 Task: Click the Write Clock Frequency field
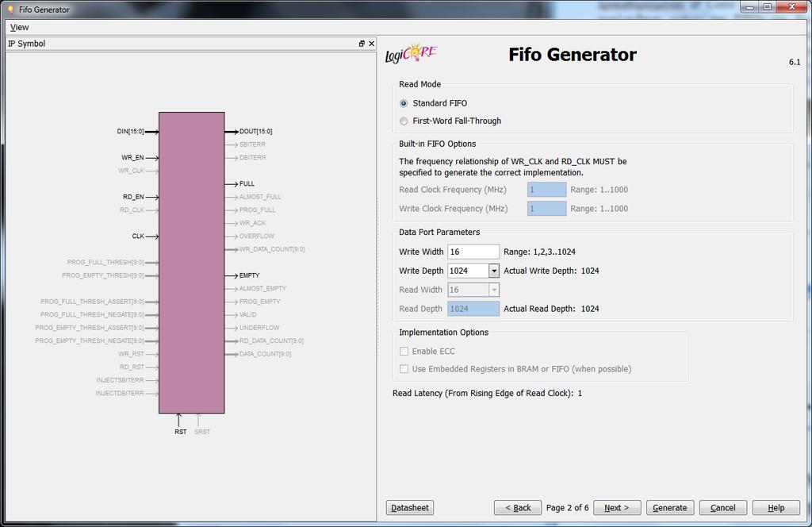547,208
